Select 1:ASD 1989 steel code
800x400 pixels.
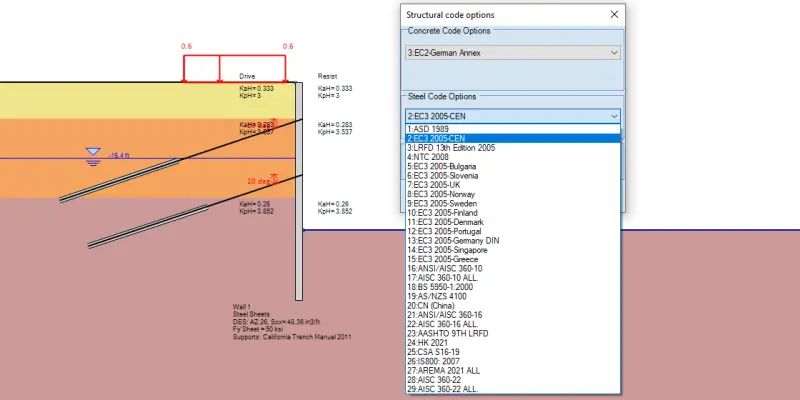click(x=513, y=129)
